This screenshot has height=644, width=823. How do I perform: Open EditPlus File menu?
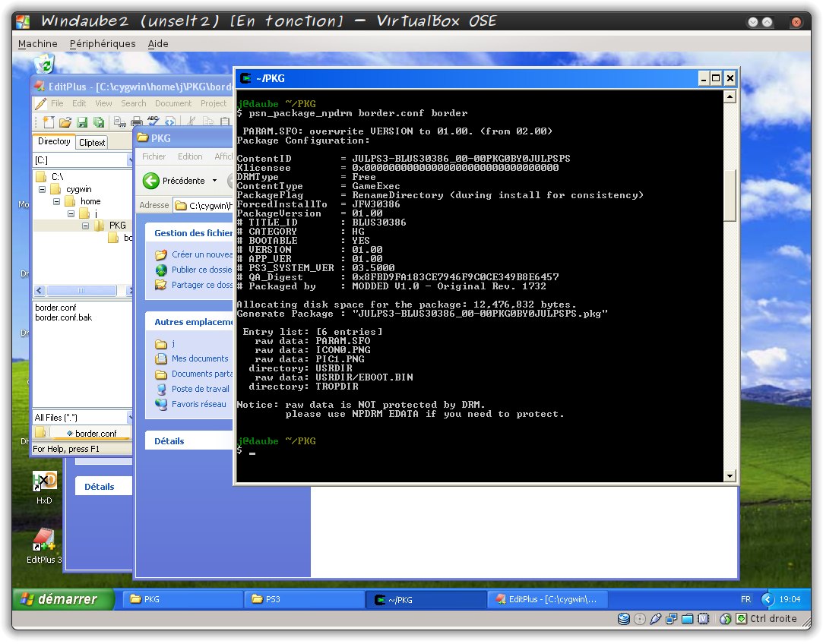click(x=57, y=103)
